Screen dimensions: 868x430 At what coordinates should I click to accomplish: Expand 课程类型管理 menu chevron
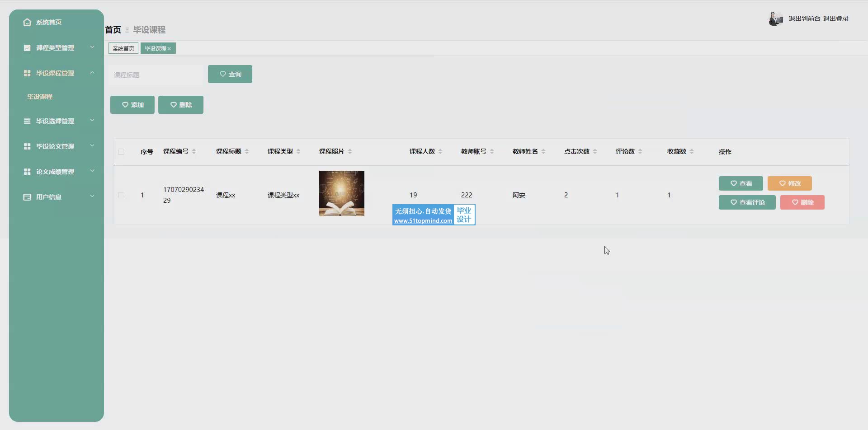[x=92, y=47]
